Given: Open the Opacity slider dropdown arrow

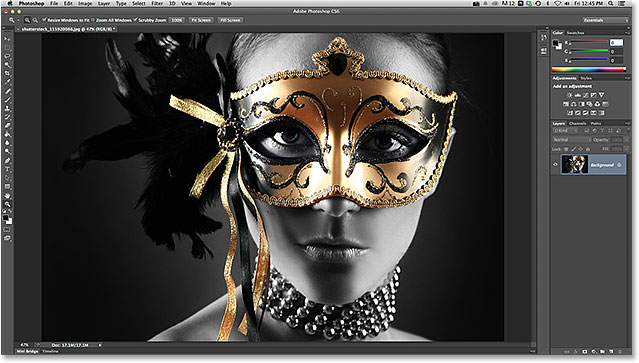Looking at the screenshot, I should (627, 140).
